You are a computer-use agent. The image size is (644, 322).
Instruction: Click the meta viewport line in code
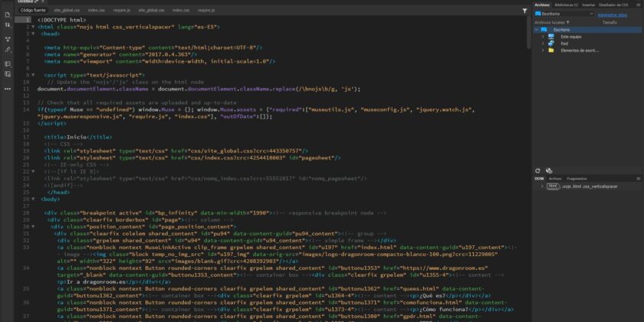[159, 61]
